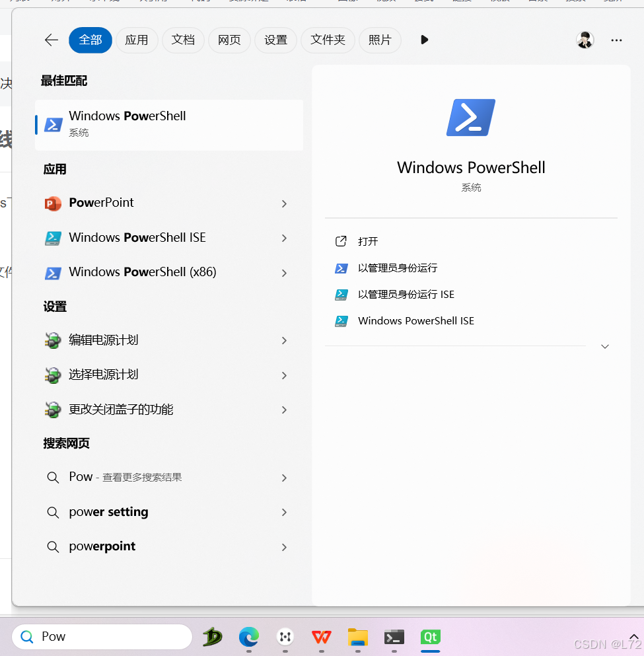Open best match Windows PowerShell result
644x656 pixels.
(169, 125)
